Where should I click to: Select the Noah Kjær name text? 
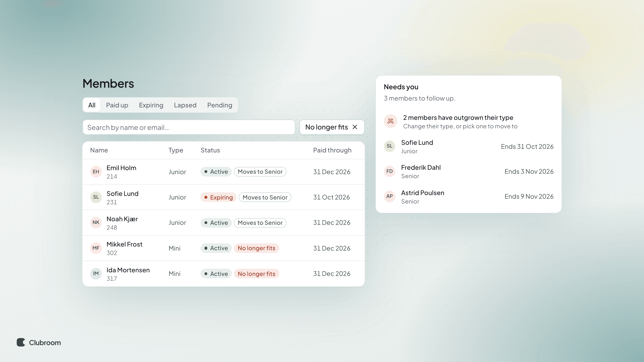point(122,219)
